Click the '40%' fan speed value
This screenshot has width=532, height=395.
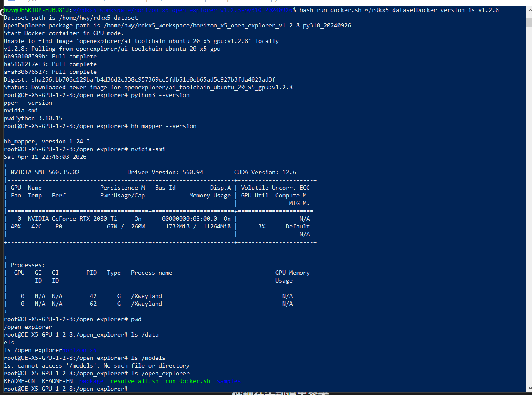pyautogui.click(x=16, y=226)
